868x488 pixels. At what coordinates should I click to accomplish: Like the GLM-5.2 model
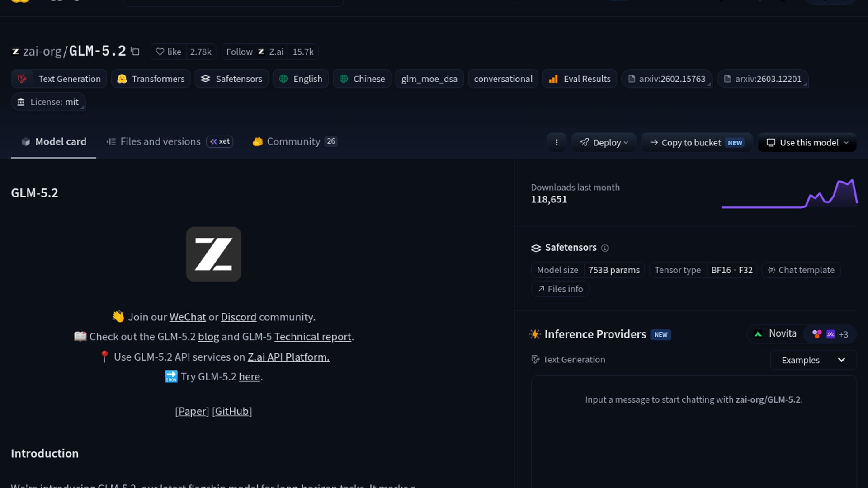[x=168, y=52]
